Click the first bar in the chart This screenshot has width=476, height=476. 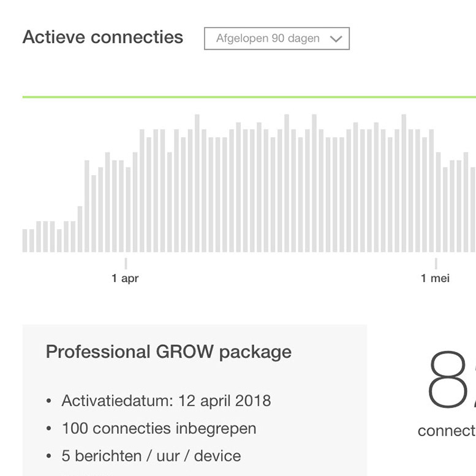25,240
